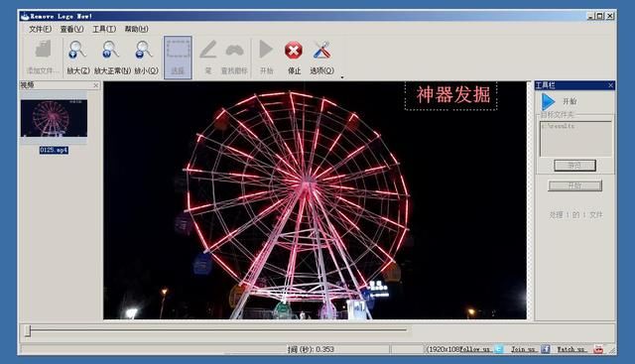
Task: Zoom out with the 缩小(O) magnifier
Action: pyautogui.click(x=144, y=51)
